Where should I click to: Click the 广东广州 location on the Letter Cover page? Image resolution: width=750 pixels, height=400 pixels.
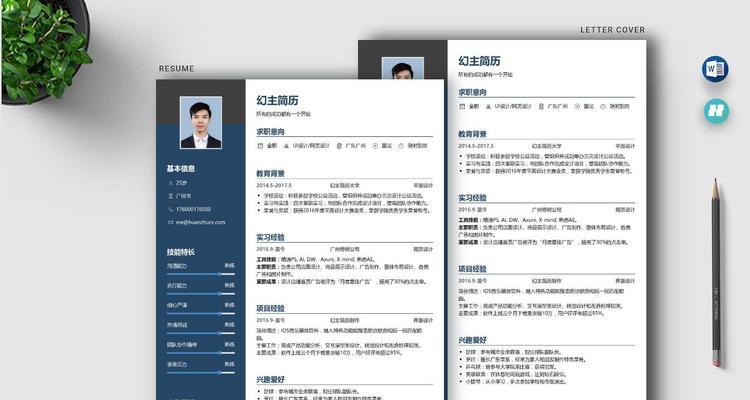click(558, 106)
